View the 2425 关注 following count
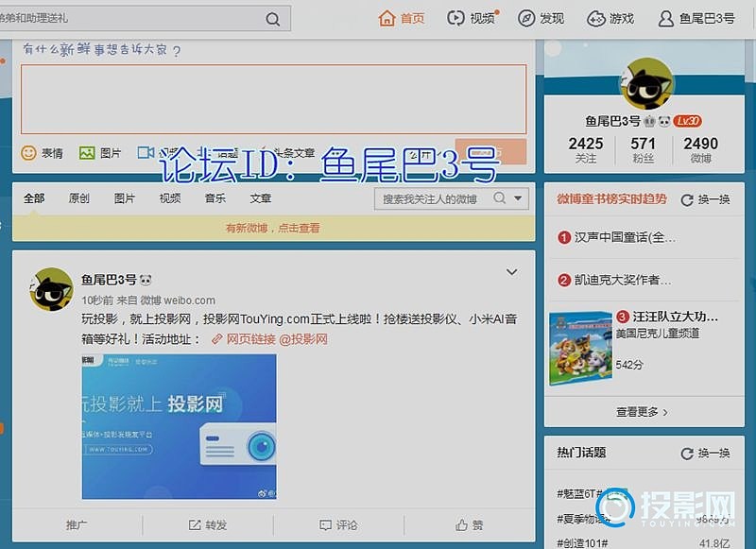Viewport: 756px width, 549px height. [x=585, y=150]
